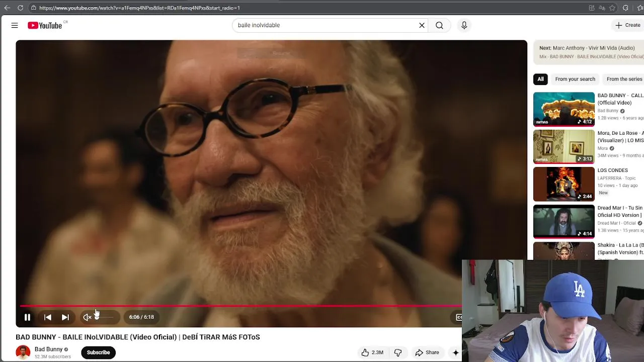Open the YouTube hamburger guide menu
The image size is (644, 362).
15,25
